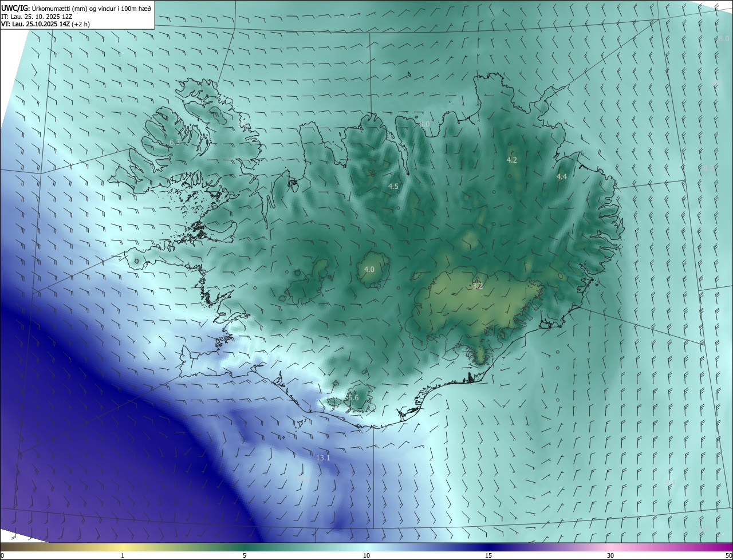
Task: Click the '3.2' value on the large southeast glacier
Action: click(x=478, y=286)
